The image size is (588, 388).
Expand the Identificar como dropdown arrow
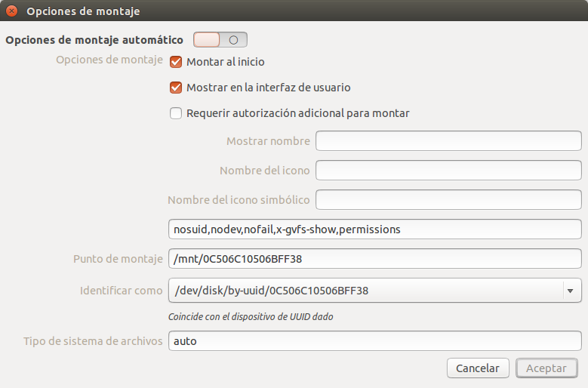570,290
